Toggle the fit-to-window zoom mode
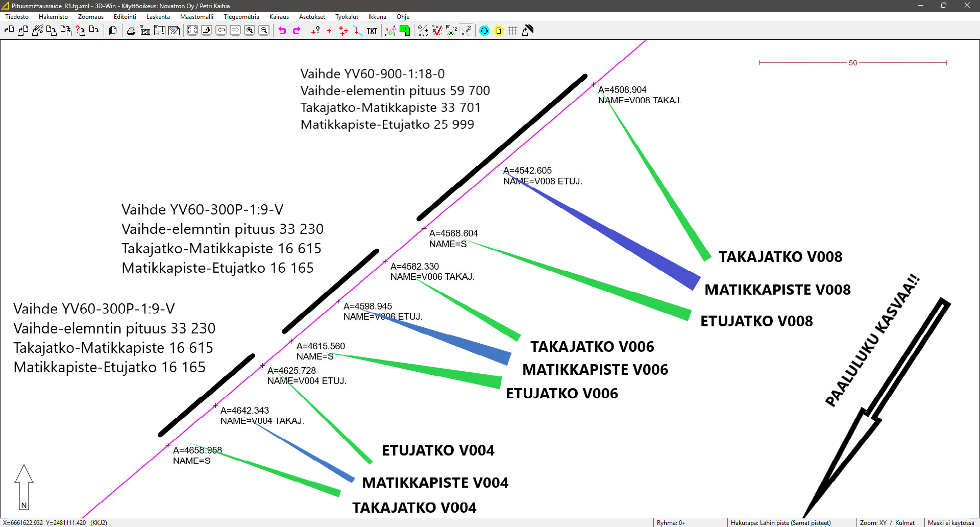The width and height of the screenshot is (980, 527). click(x=192, y=31)
